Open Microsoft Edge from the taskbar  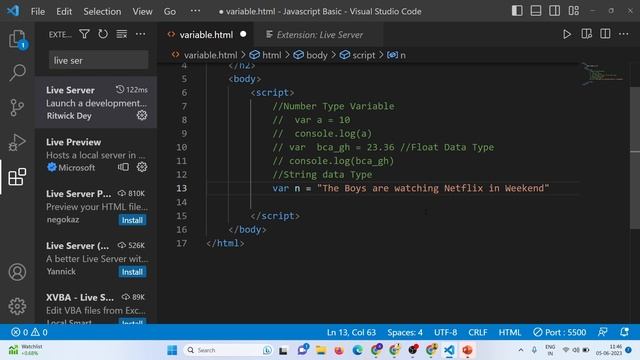coord(358,350)
